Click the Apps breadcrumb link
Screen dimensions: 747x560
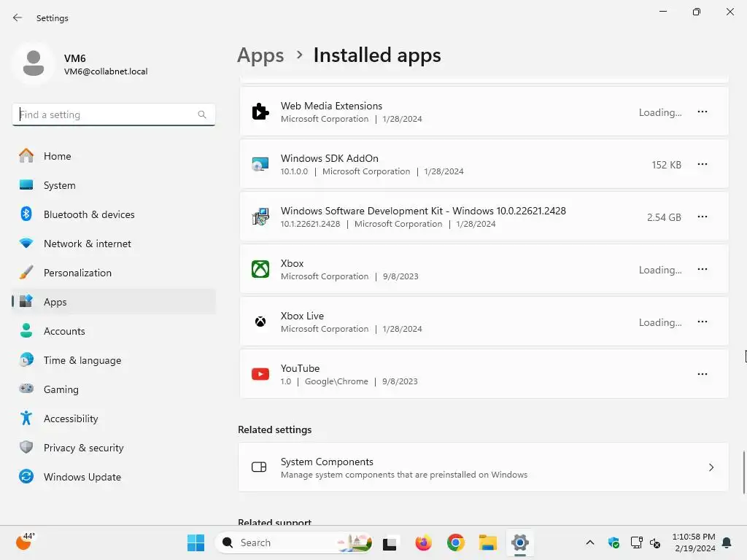click(x=260, y=55)
